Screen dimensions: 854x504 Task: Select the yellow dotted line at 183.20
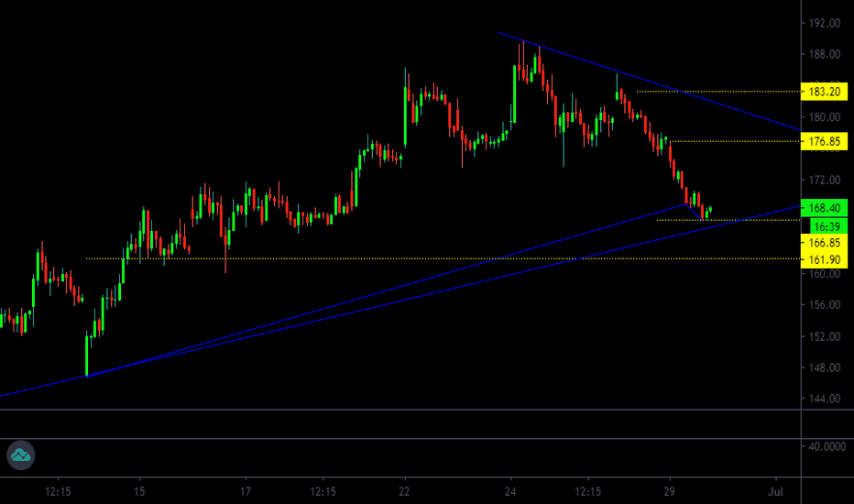point(719,92)
